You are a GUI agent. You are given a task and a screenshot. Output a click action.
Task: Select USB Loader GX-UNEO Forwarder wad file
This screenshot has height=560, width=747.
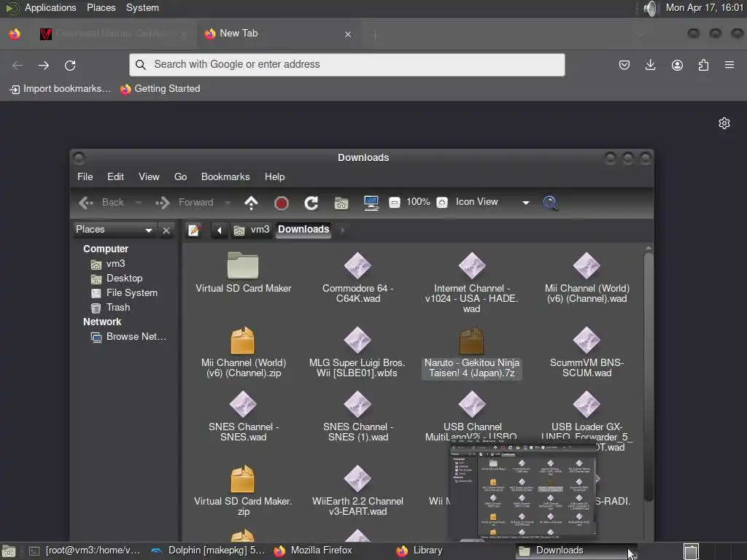[587, 419]
